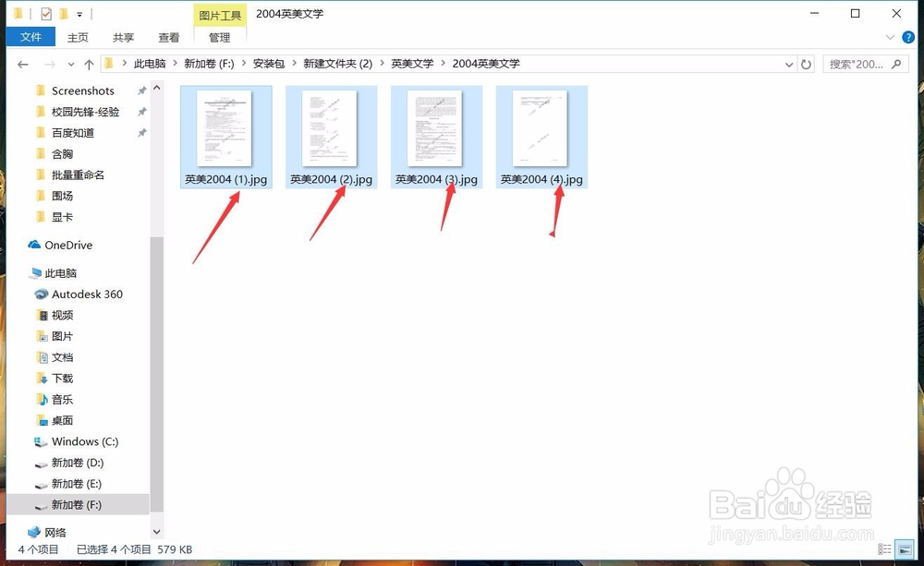The height and width of the screenshot is (566, 924).
Task: Go up to parent folder with up arrow
Action: point(87,64)
